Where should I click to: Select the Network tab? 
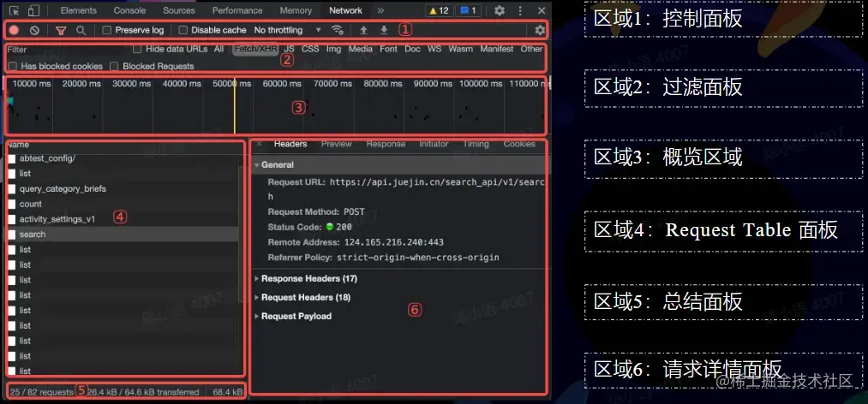[346, 10]
